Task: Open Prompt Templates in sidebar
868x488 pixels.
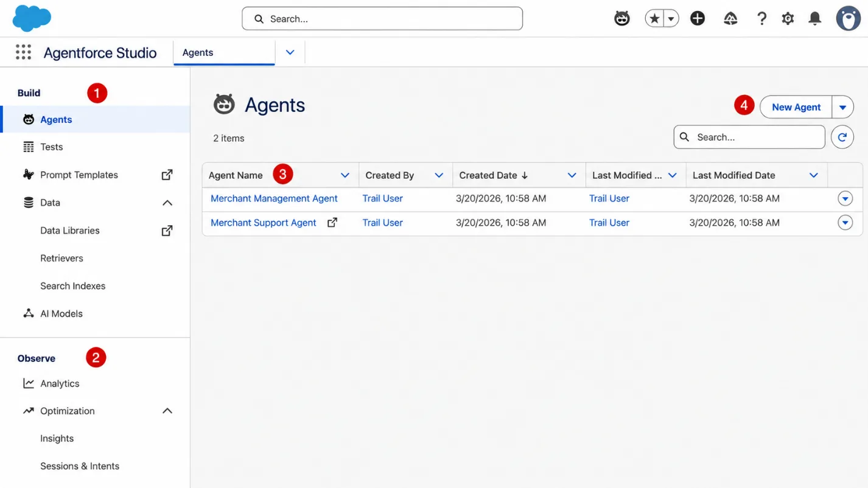Action: click(x=79, y=175)
